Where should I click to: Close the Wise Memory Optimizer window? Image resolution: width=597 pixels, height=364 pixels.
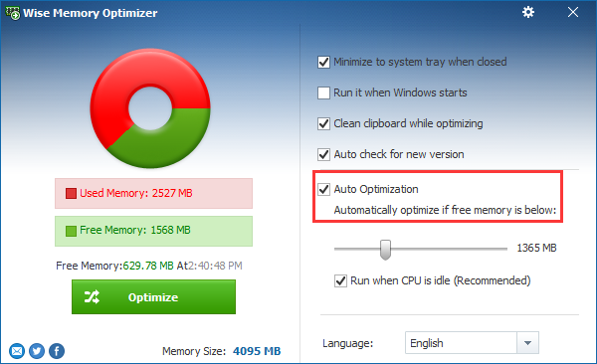573,12
